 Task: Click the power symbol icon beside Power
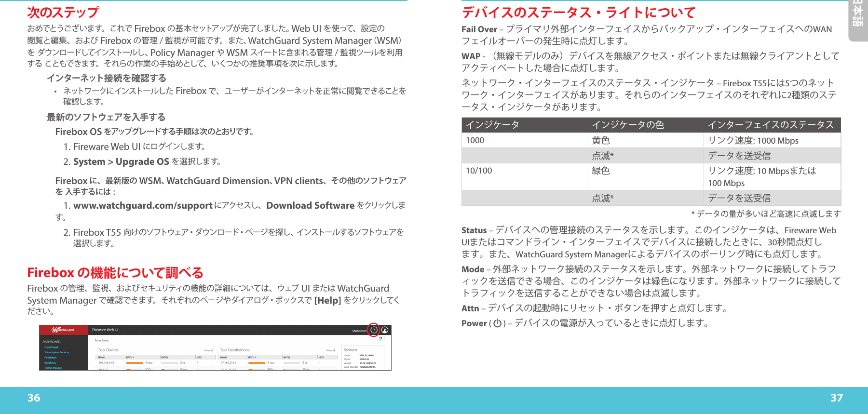coord(497,323)
